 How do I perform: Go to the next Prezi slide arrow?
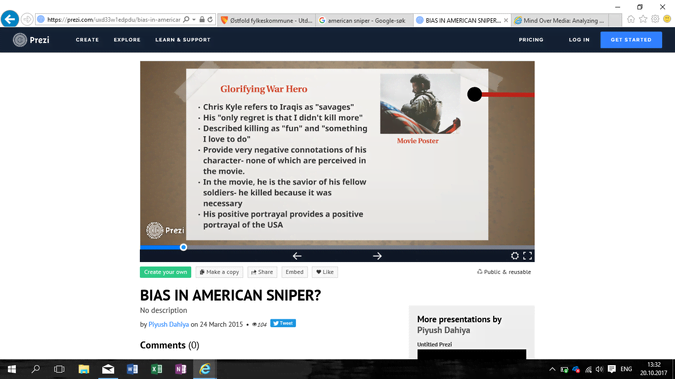click(377, 256)
